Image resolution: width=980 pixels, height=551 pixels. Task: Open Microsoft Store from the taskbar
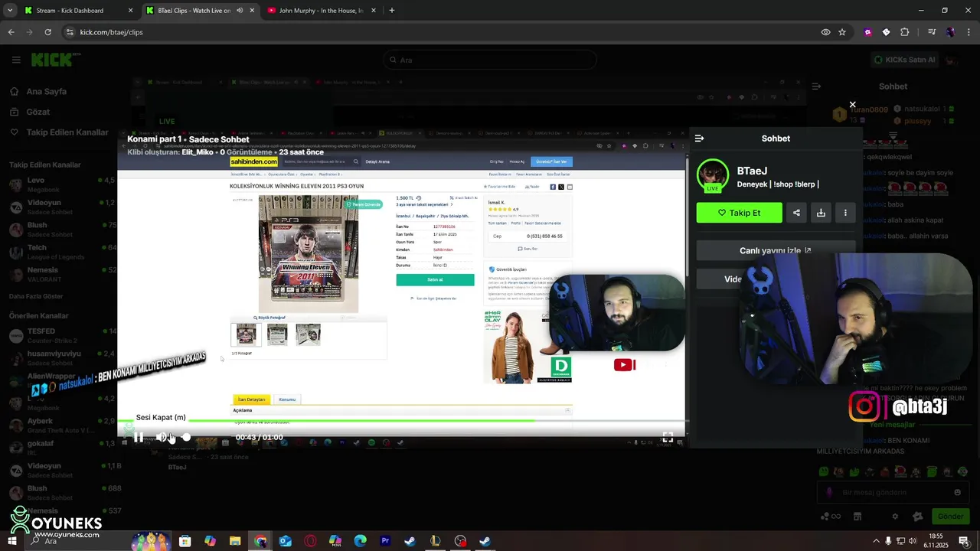(185, 541)
